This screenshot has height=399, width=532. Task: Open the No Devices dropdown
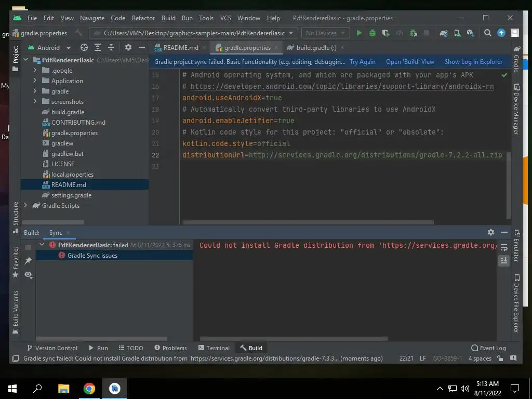point(325,33)
